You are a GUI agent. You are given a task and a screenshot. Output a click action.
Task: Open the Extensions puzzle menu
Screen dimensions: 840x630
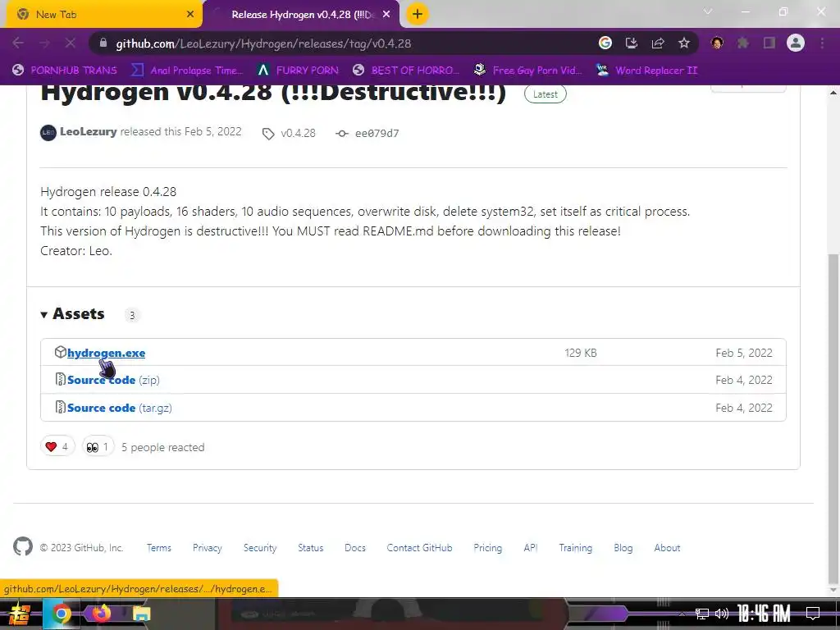(743, 43)
